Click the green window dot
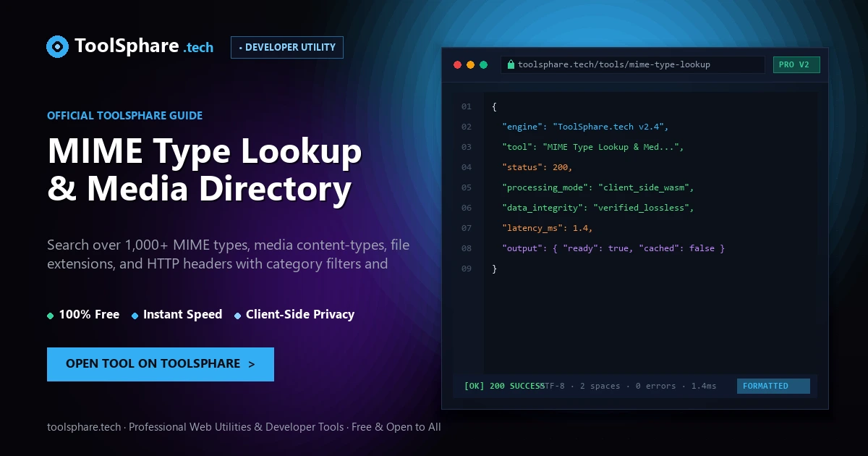The image size is (868, 456). click(x=483, y=64)
